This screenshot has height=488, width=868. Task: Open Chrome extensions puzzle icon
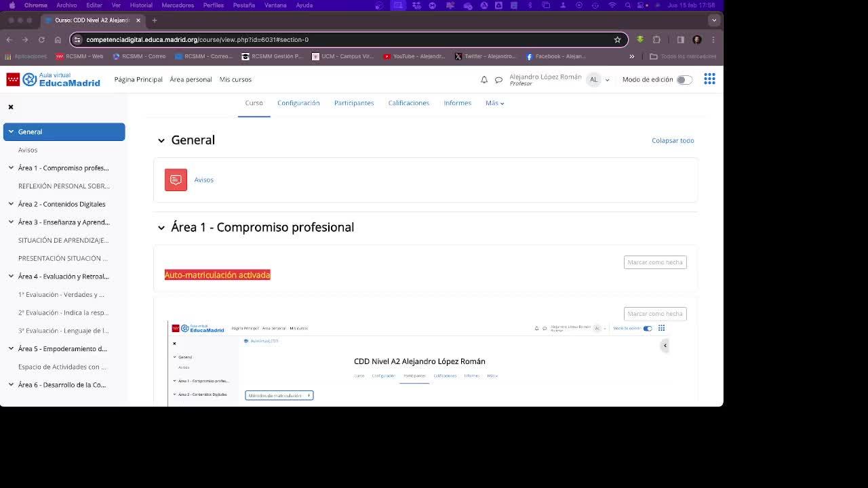click(x=656, y=39)
